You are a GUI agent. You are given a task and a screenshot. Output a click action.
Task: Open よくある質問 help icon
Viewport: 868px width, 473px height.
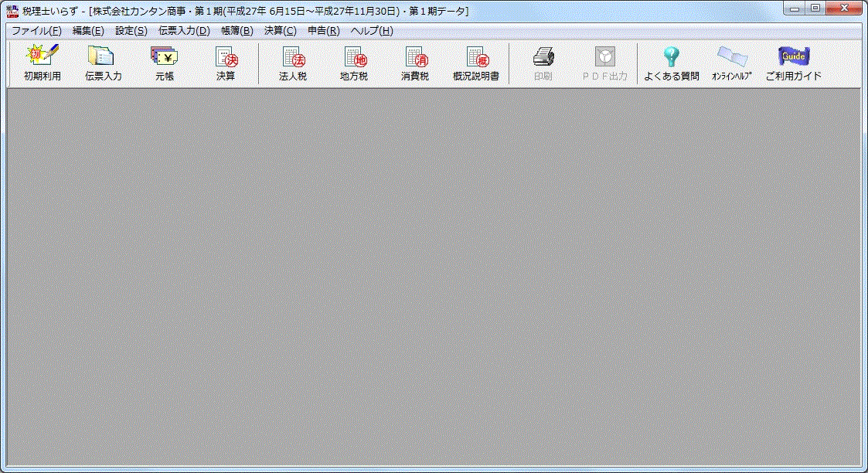tap(671, 63)
